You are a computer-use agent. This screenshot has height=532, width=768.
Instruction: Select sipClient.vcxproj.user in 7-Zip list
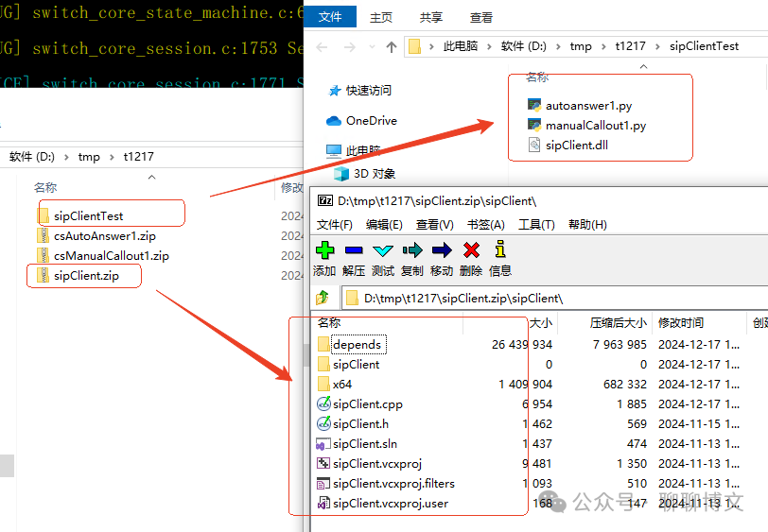(383, 503)
